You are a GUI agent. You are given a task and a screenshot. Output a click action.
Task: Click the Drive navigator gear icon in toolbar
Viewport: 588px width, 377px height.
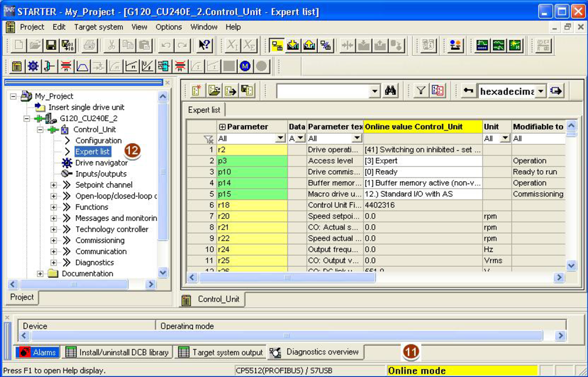pyautogui.click(x=33, y=66)
